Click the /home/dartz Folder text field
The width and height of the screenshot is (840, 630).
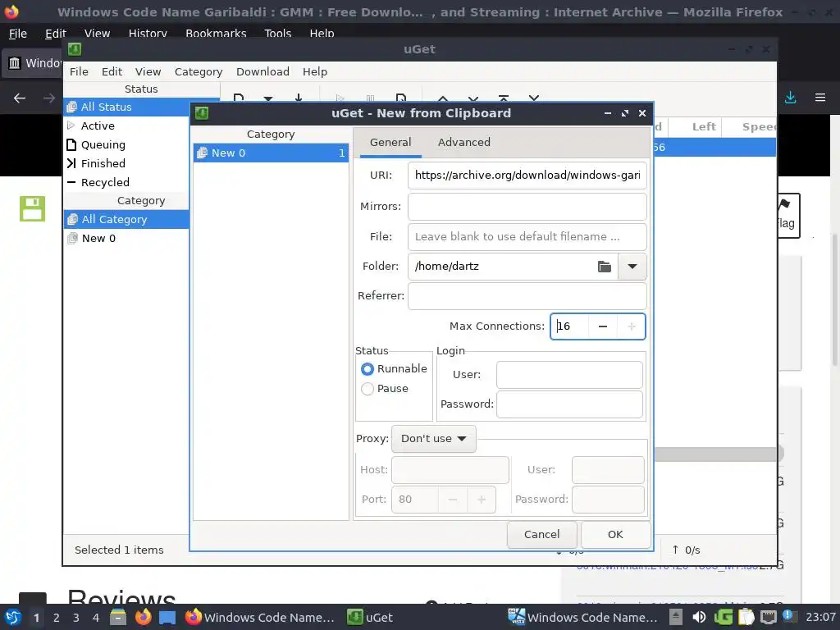pyautogui.click(x=501, y=267)
